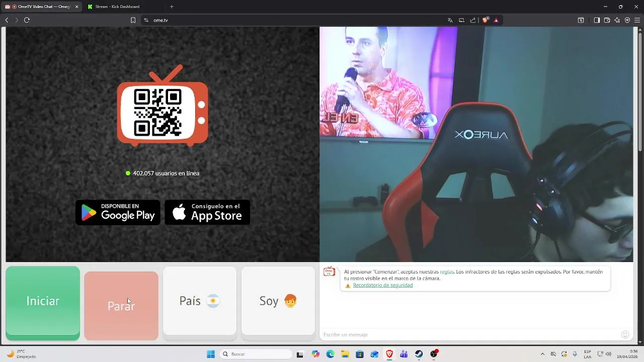The height and width of the screenshot is (362, 644).
Task: Open the browser main menu
Action: 637,20
